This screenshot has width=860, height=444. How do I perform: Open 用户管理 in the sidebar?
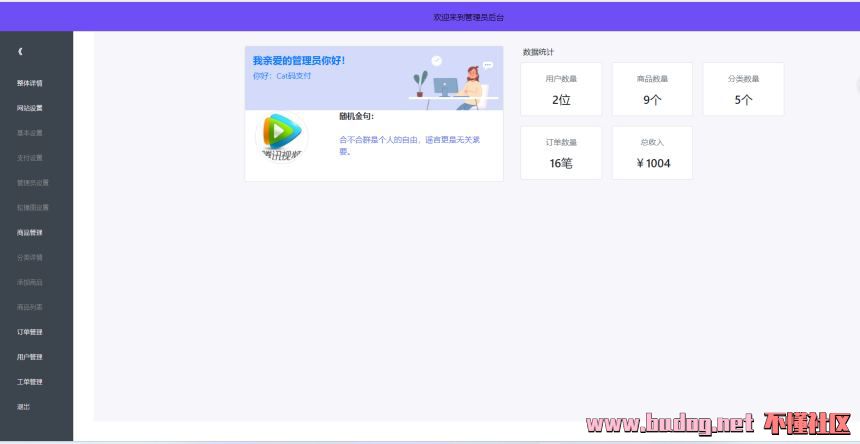pos(30,357)
